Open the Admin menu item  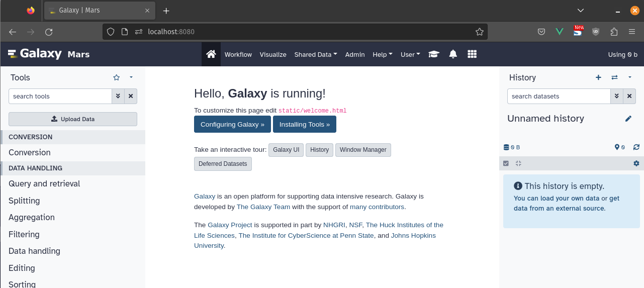point(355,54)
